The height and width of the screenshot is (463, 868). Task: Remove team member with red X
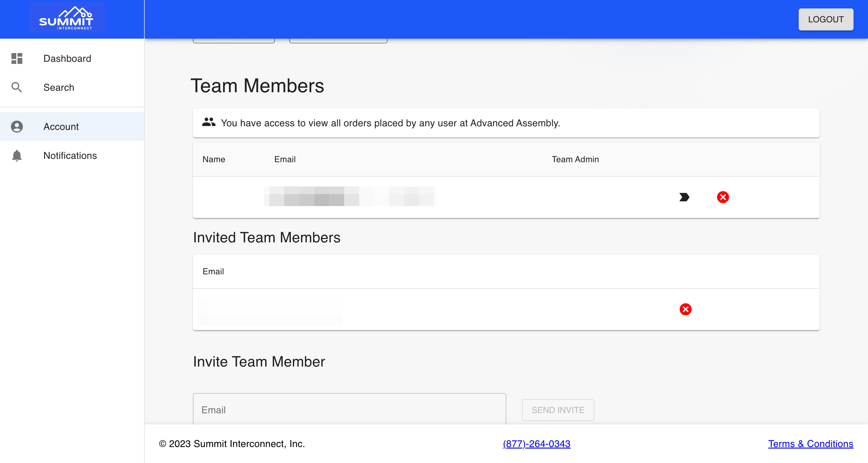tap(723, 197)
